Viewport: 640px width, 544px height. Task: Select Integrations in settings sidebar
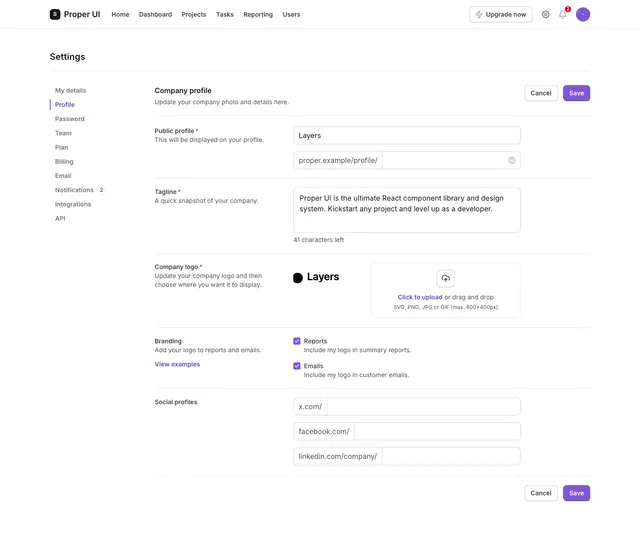pyautogui.click(x=73, y=204)
